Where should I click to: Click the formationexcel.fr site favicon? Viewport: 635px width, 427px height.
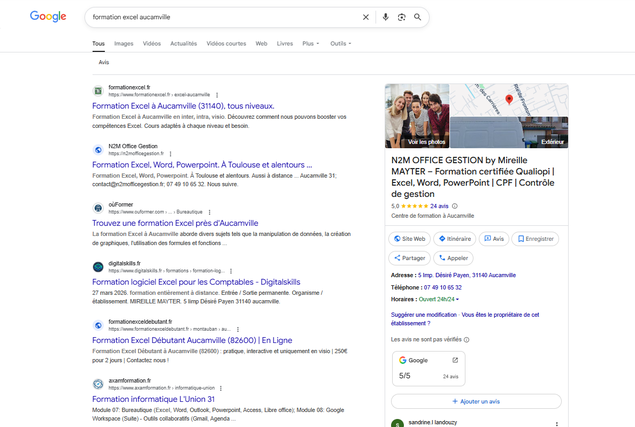click(x=98, y=91)
